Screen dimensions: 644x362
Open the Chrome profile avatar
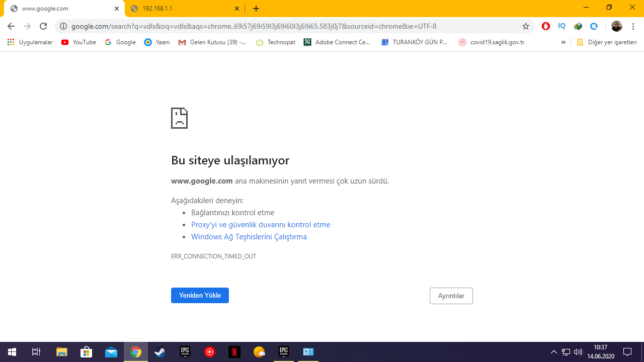617,26
